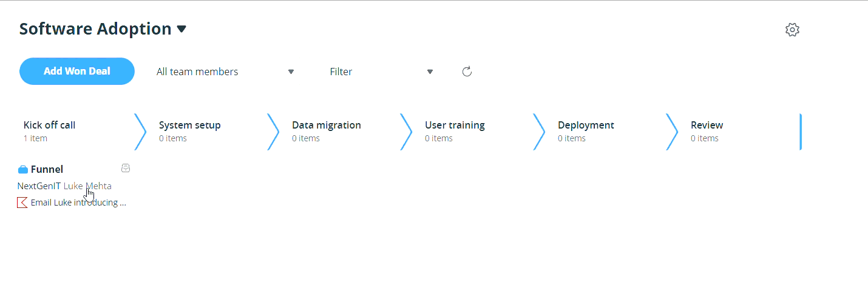868x285 pixels.
Task: Expand the Software Adoption pipeline dropdown
Action: pos(181,29)
